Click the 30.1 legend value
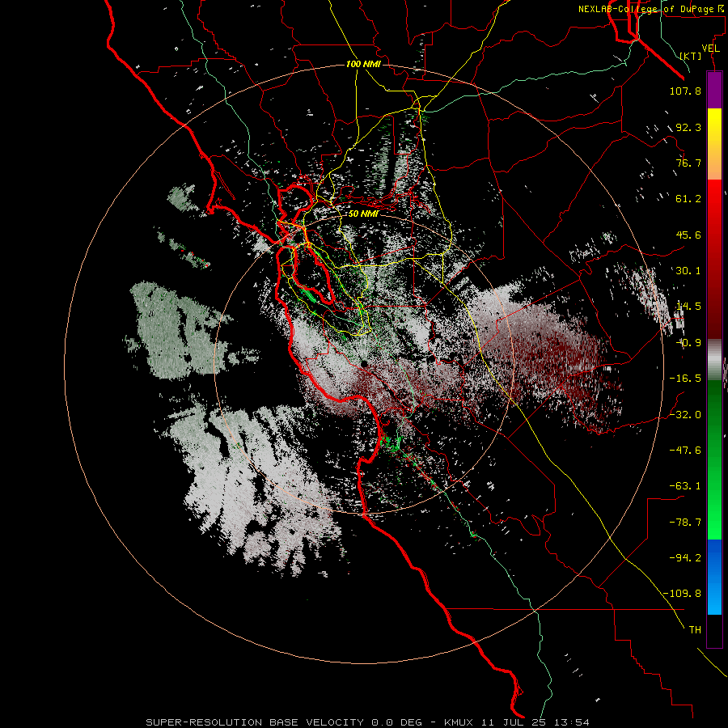 [688, 271]
